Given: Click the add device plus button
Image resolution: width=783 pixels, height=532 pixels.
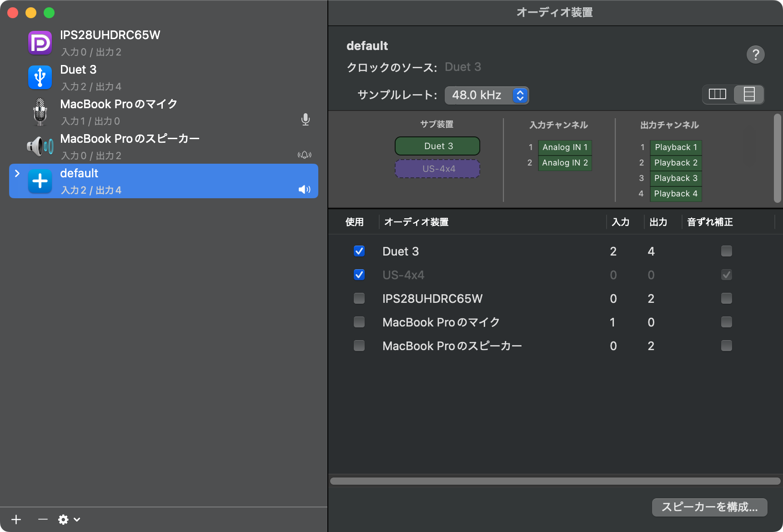Looking at the screenshot, I should point(16,519).
